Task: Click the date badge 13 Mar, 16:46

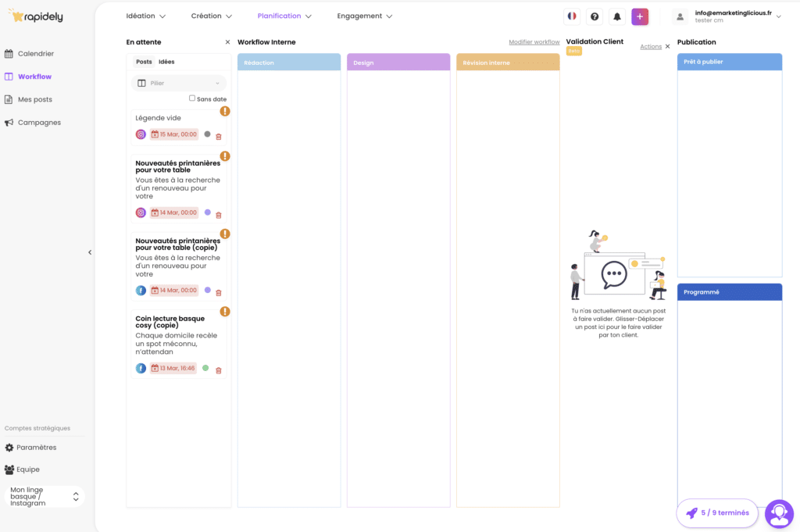Action: tap(173, 368)
